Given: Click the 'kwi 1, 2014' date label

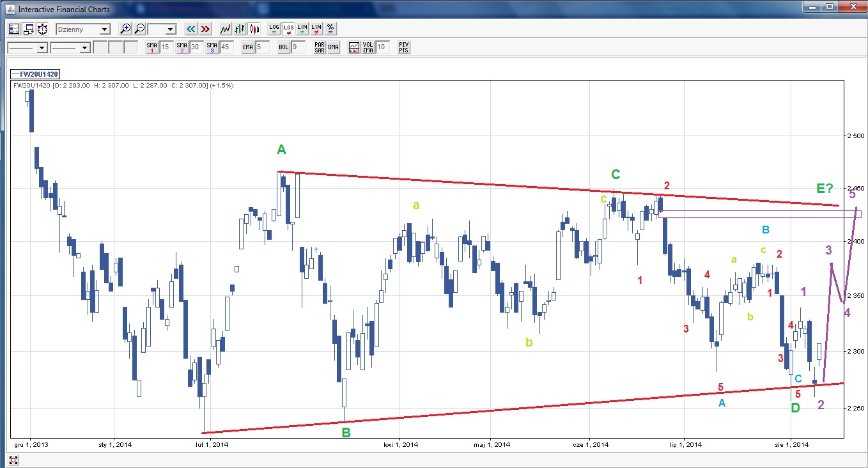Looking at the screenshot, I should click(401, 444).
